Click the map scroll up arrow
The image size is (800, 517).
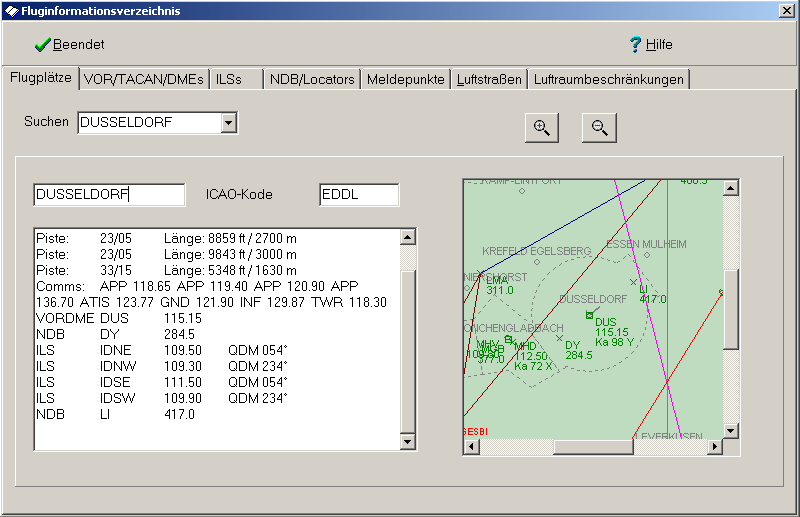tap(731, 188)
